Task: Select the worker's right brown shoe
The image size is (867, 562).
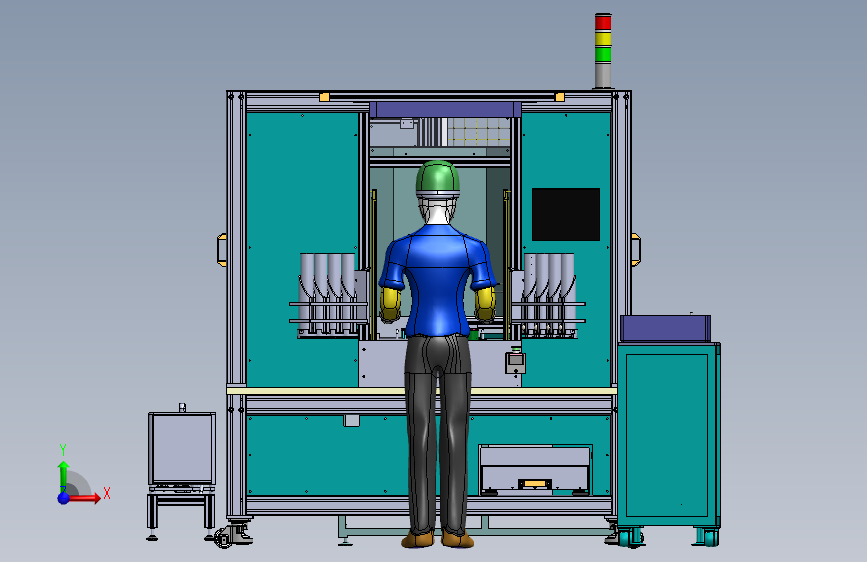Action: tap(457, 539)
